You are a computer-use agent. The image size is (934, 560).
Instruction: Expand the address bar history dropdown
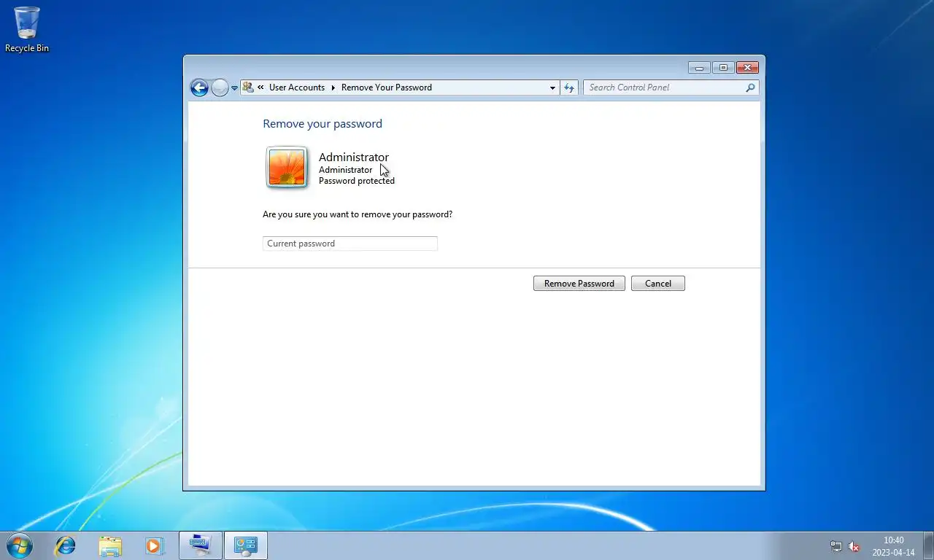point(552,87)
